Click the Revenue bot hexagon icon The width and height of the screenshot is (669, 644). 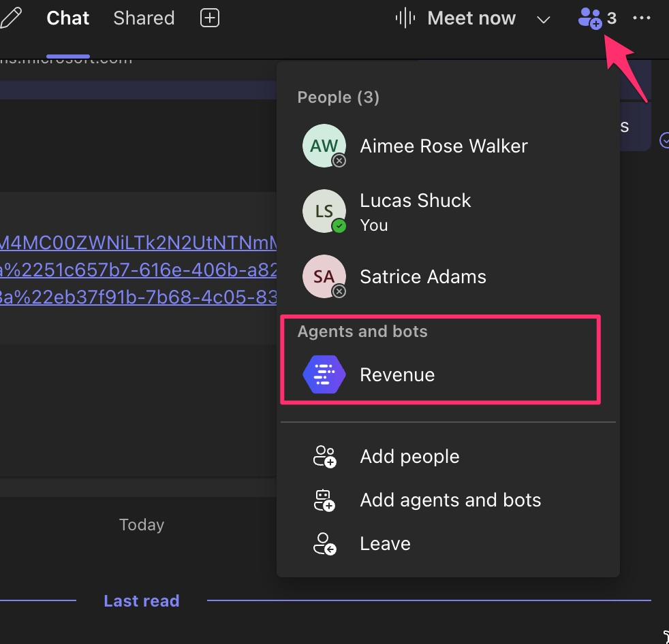click(x=324, y=375)
